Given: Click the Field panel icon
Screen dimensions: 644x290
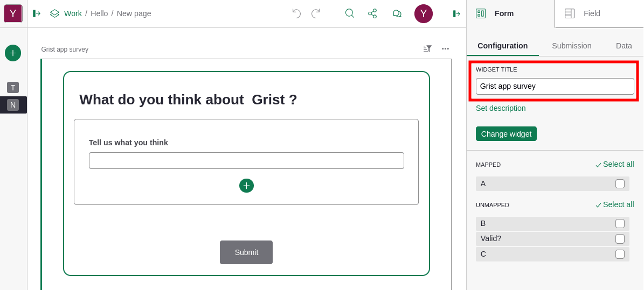Looking at the screenshot, I should pyautogui.click(x=570, y=13).
